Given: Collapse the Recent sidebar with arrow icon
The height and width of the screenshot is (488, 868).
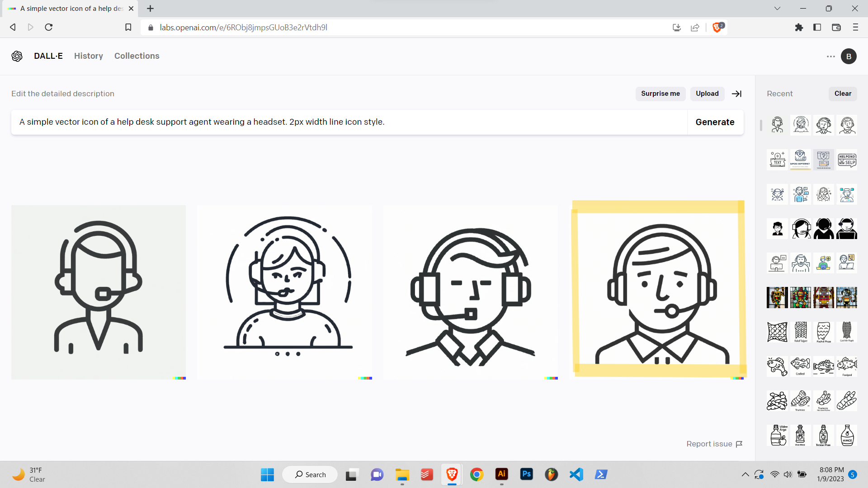Looking at the screenshot, I should [x=736, y=94].
